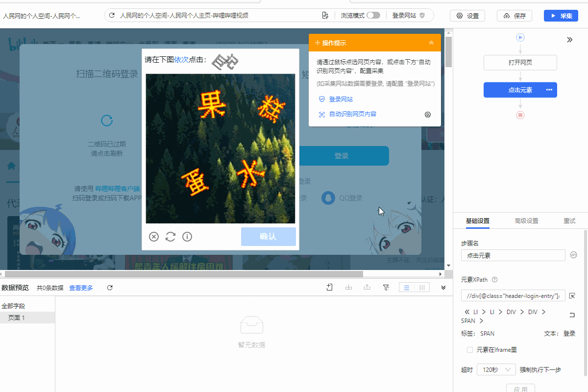Switch to the 高级设置 tab
588x392 pixels.
click(x=527, y=221)
